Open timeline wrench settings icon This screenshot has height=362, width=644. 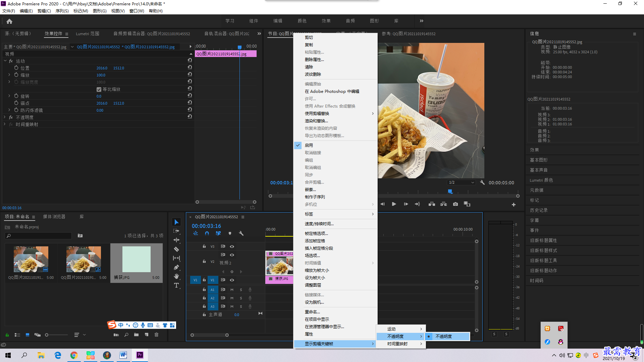[241, 233]
